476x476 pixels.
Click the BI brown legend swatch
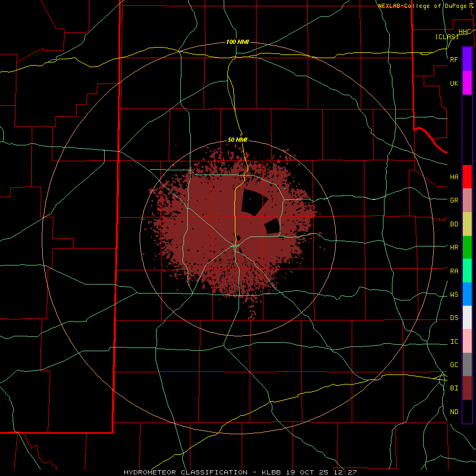[x=467, y=388]
